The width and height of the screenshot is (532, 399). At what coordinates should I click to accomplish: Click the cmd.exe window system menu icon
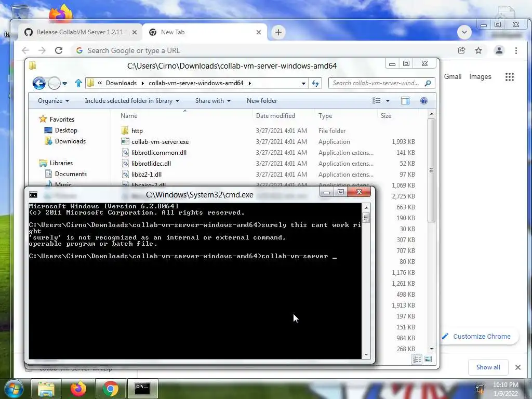click(33, 195)
